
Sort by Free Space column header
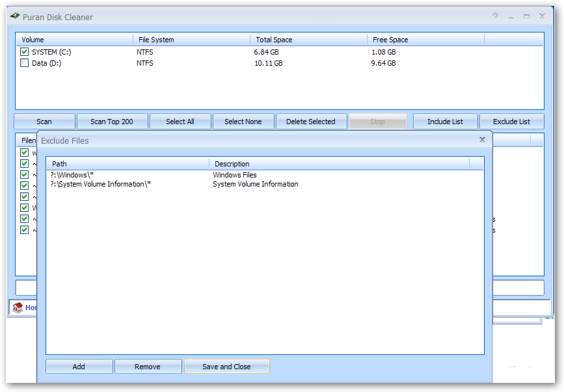[x=426, y=40]
